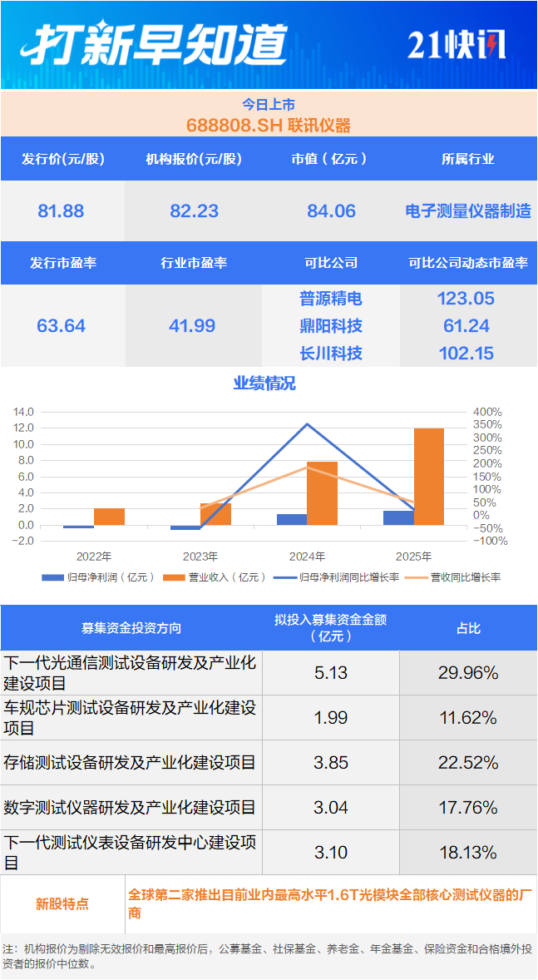Click the 发行价(元/股) header cell
The height and width of the screenshot is (980, 538).
pyautogui.click(x=63, y=159)
